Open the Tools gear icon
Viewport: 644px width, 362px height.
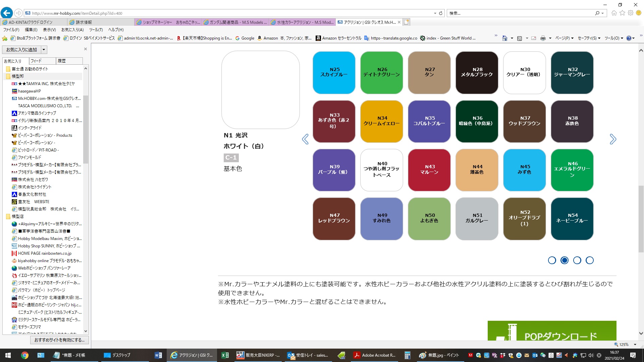(x=631, y=13)
